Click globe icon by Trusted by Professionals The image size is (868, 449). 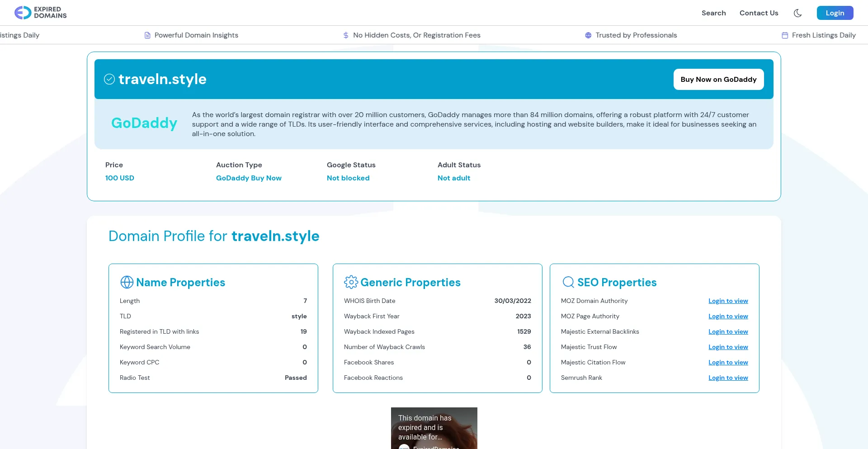click(588, 35)
